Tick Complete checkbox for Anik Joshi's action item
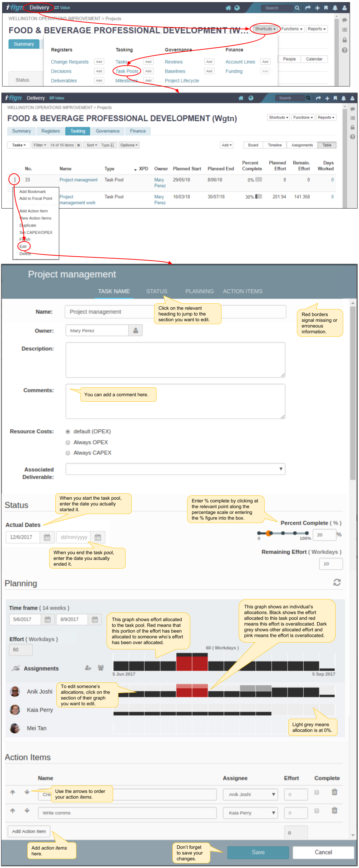 pos(317,792)
